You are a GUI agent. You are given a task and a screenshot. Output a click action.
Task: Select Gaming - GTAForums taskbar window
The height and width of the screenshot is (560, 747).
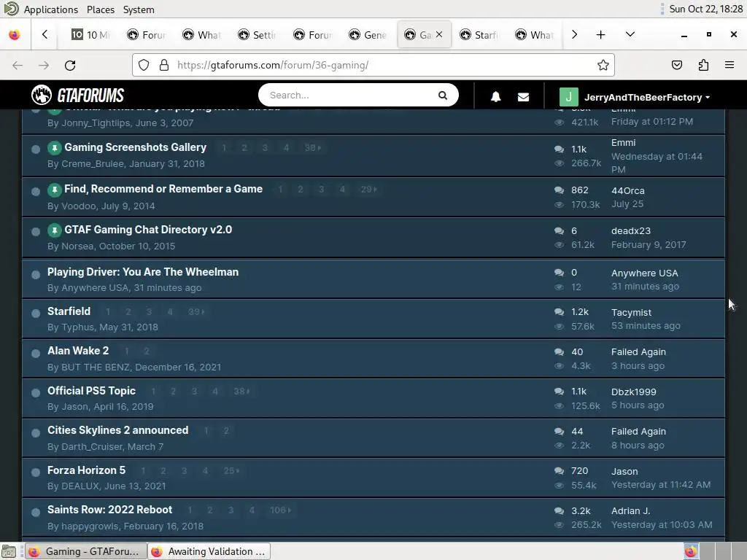pyautogui.click(x=85, y=551)
